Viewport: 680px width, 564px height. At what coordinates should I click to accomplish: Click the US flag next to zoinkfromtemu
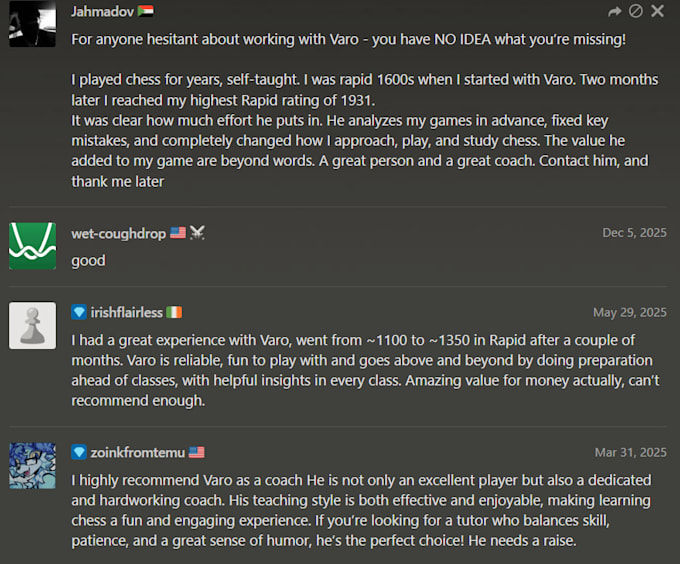pos(196,452)
